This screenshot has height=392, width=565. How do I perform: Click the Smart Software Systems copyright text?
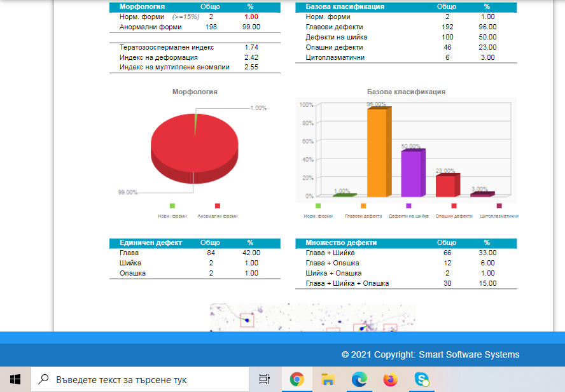click(430, 354)
